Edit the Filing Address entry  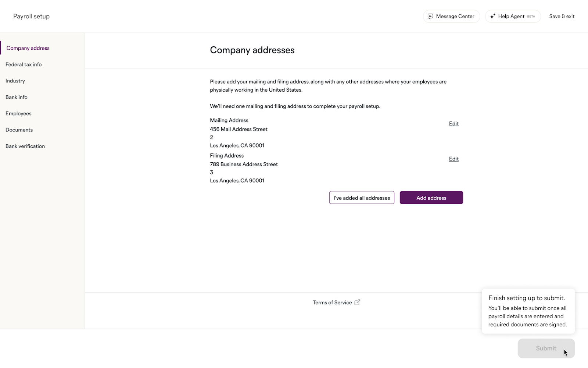453,159
